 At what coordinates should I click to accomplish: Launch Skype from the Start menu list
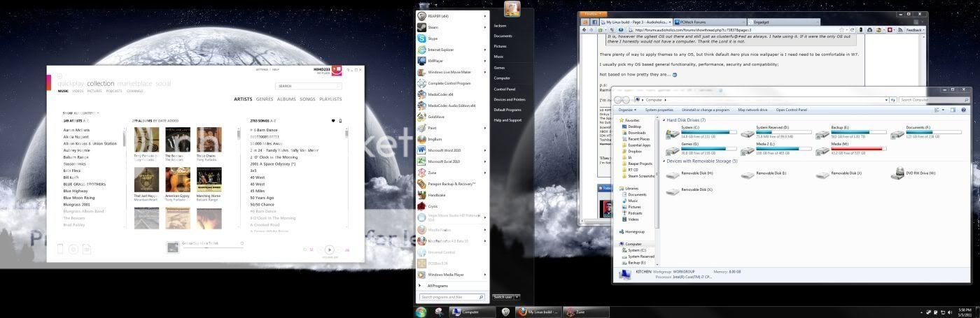click(x=433, y=38)
